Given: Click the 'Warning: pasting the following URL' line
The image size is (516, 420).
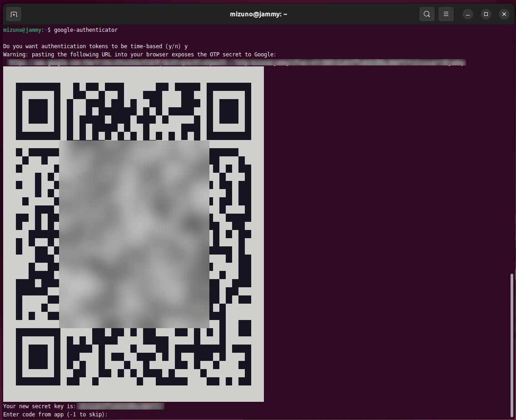Looking at the screenshot, I should 139,55.
